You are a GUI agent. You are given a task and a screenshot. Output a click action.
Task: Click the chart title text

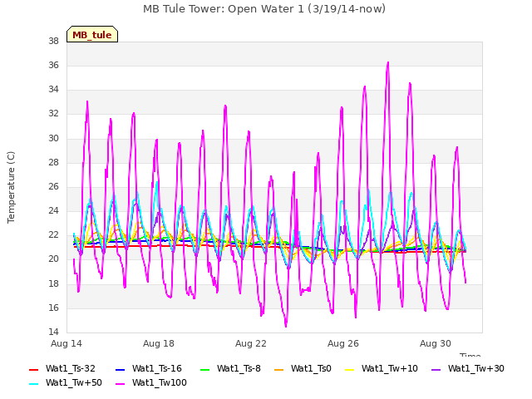pyautogui.click(x=264, y=9)
